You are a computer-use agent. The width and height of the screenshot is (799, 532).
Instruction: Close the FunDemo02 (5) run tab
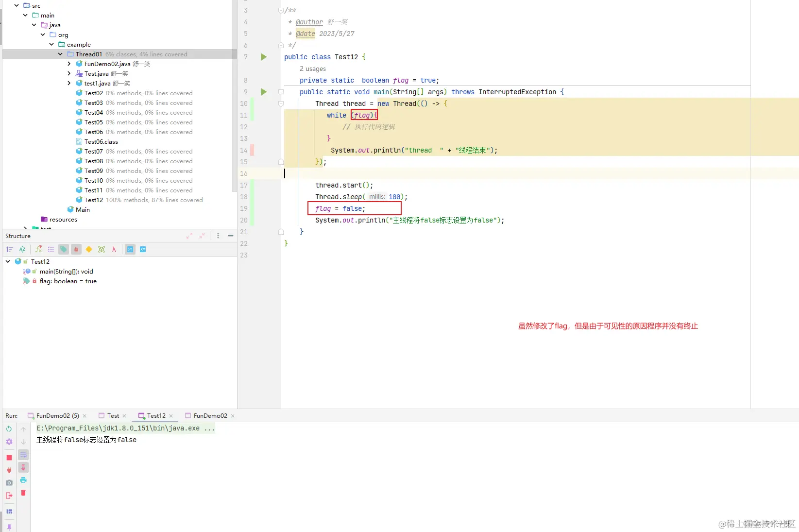(85, 416)
